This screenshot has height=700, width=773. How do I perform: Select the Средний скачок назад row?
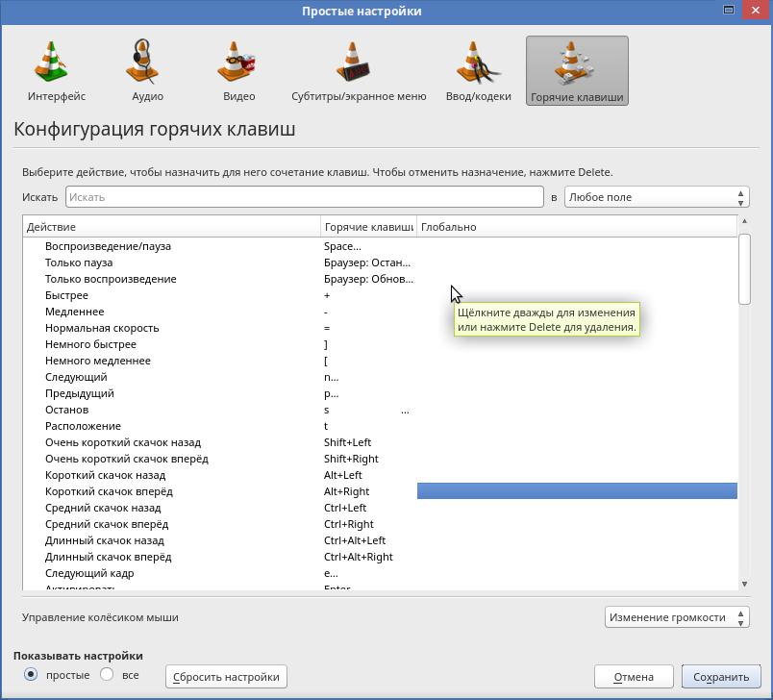[x=380, y=508]
